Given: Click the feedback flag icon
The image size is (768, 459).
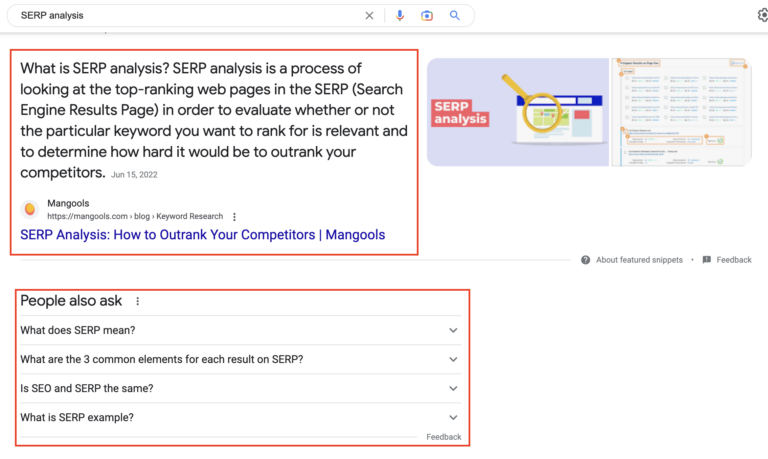Looking at the screenshot, I should [706, 260].
